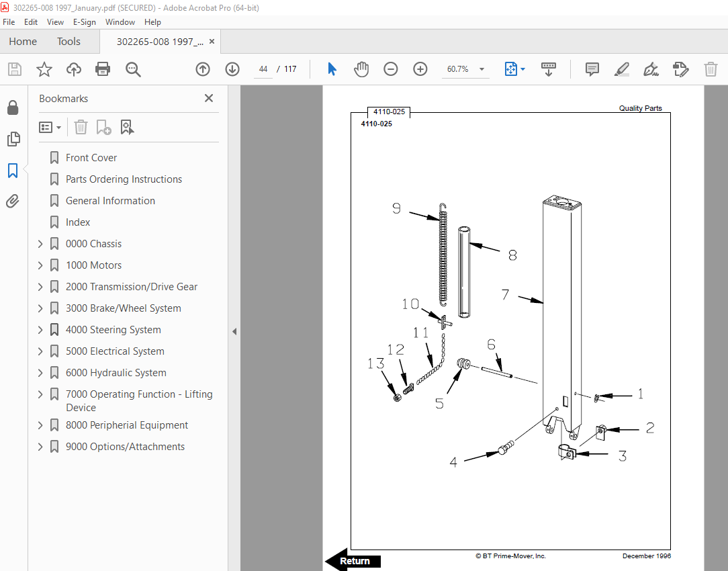Screen dimensions: 728x571
Task: Click the Return arrow link on page
Action: [353, 560]
